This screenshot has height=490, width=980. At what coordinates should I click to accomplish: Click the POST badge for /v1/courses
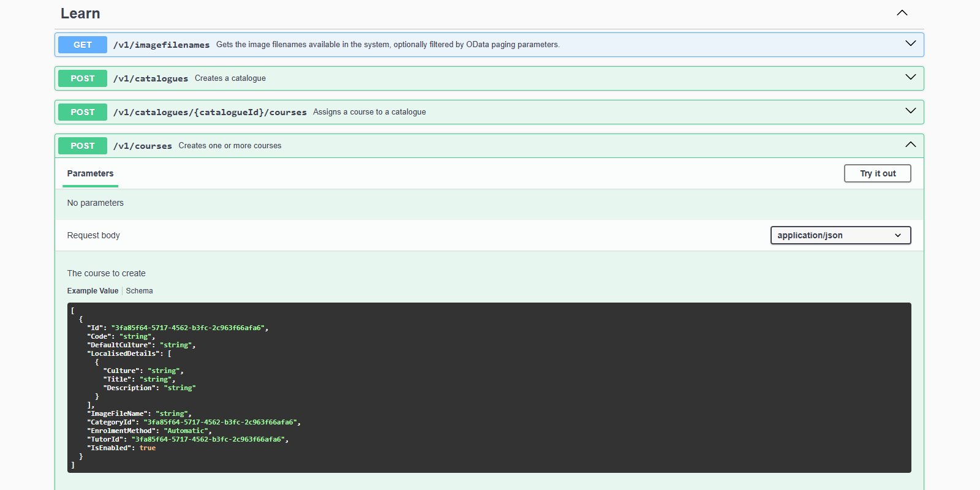coord(83,146)
